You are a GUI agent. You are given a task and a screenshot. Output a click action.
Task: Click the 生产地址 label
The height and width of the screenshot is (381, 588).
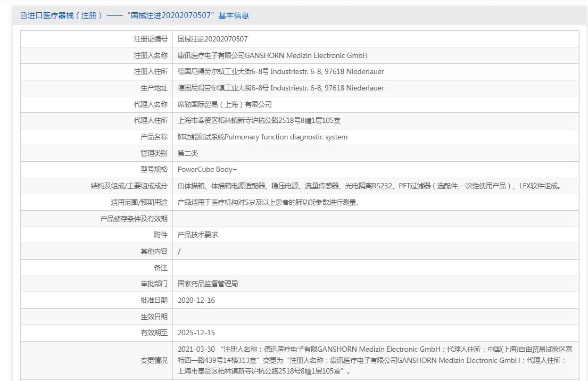coord(154,88)
